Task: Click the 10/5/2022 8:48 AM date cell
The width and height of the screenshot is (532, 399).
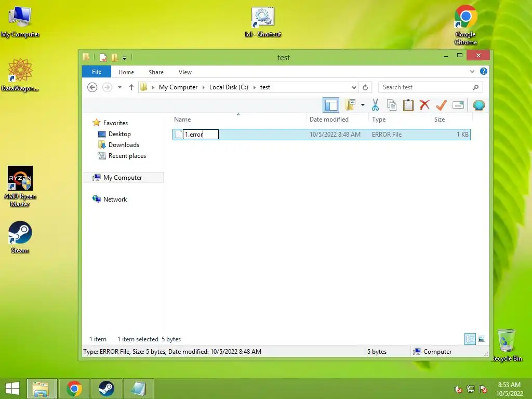Action: click(x=335, y=135)
